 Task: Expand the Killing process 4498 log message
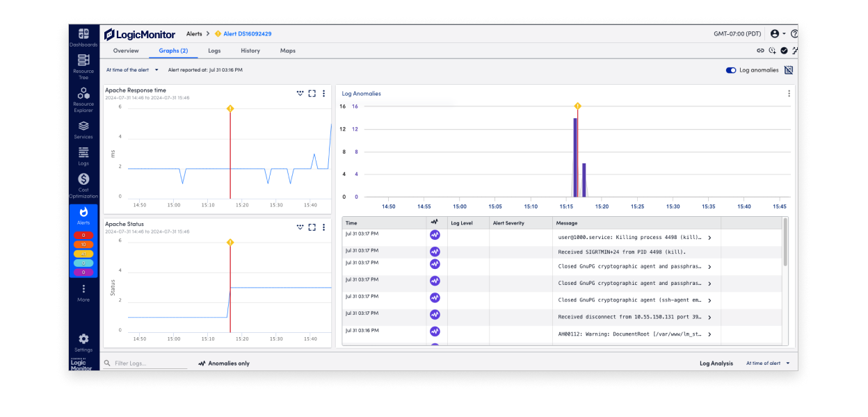(x=709, y=237)
